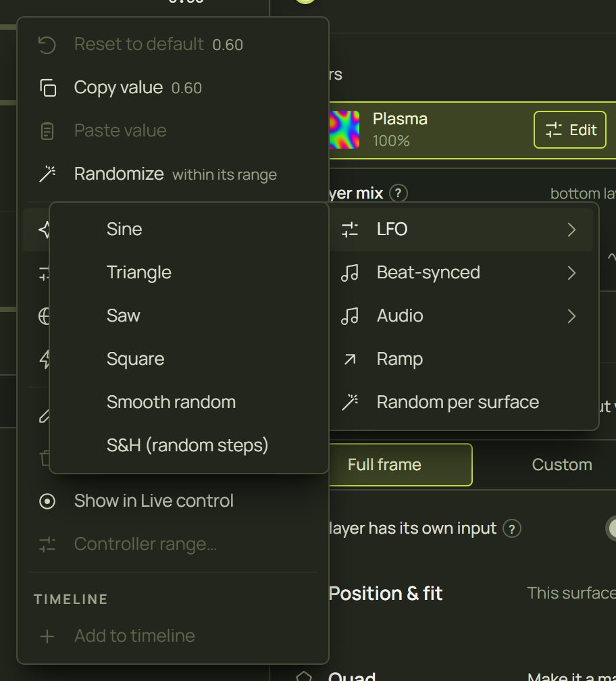616x681 pixels.
Task: Click the Random per surface wand icon
Action: pyautogui.click(x=349, y=402)
